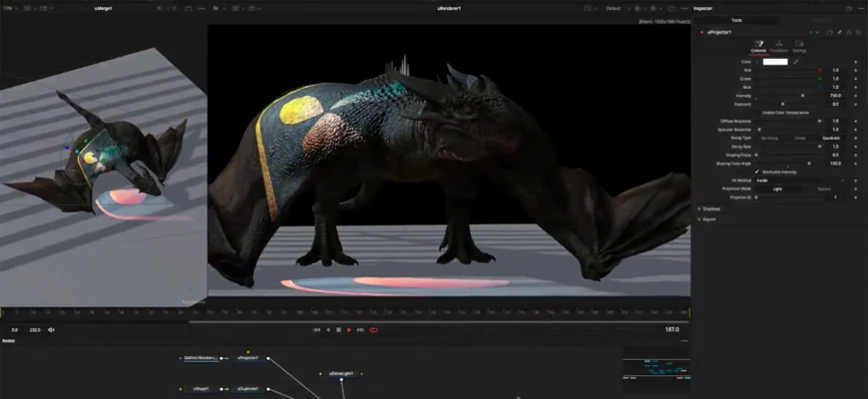Select the Modifiers tab in Inspector
868x399 pixels.
click(821, 21)
